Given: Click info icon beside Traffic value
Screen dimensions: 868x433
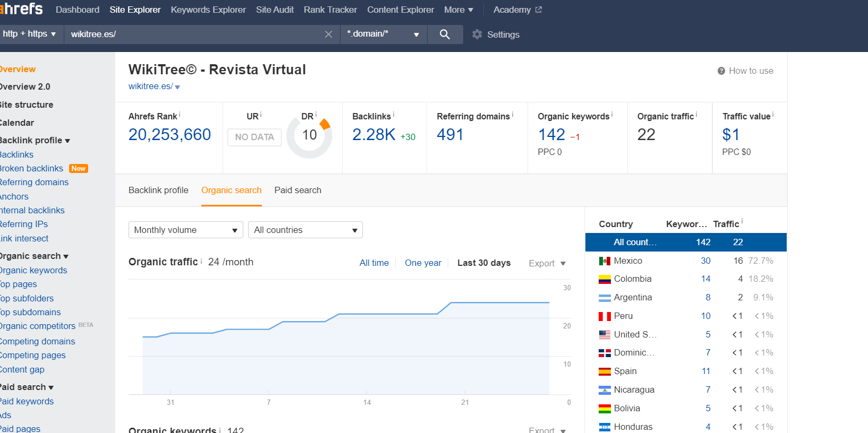Looking at the screenshot, I should pyautogui.click(x=773, y=114).
